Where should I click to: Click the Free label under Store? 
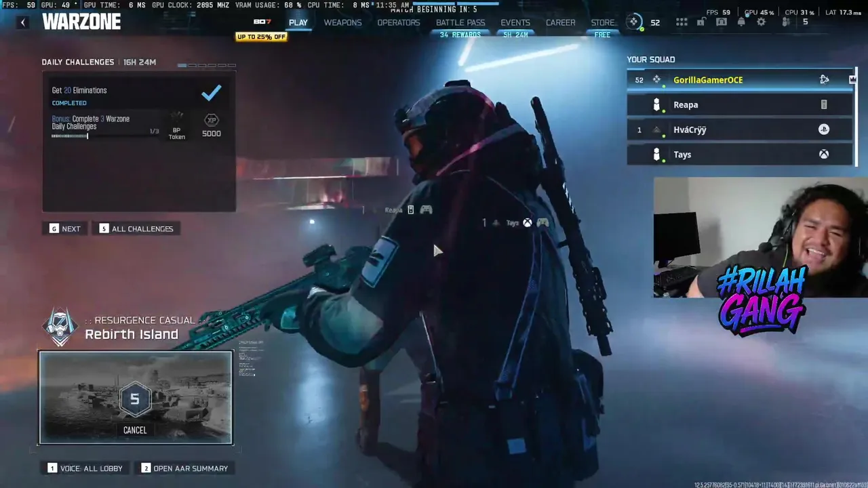pyautogui.click(x=602, y=35)
